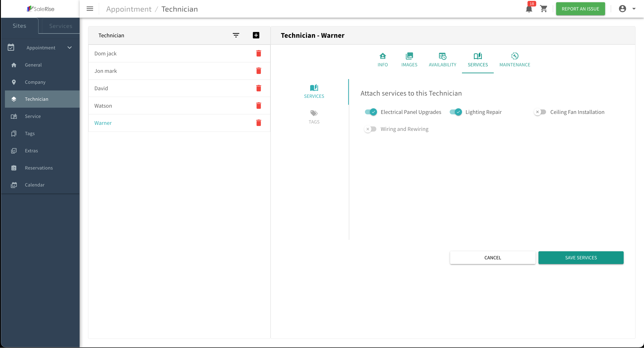Click the Save Services button
This screenshot has height=348, width=644.
[x=581, y=258]
